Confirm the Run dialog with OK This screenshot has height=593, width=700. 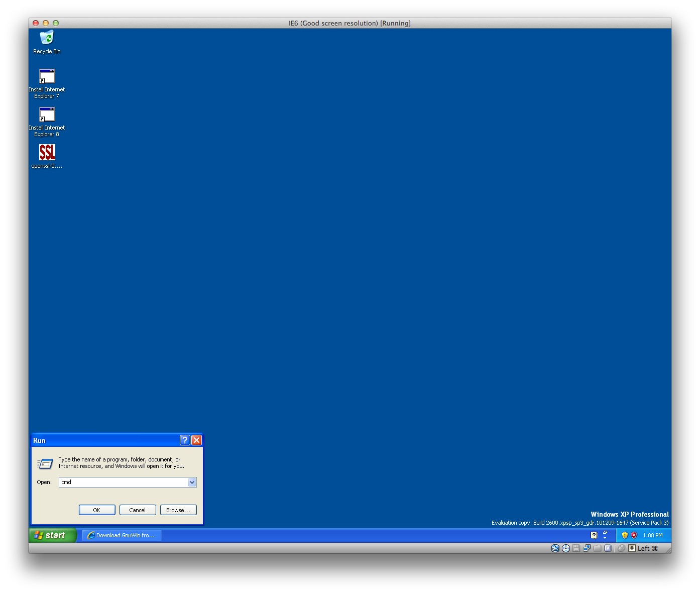97,510
